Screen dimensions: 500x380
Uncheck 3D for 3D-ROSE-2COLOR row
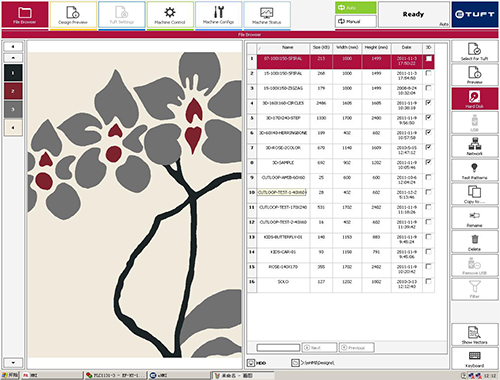click(x=429, y=147)
